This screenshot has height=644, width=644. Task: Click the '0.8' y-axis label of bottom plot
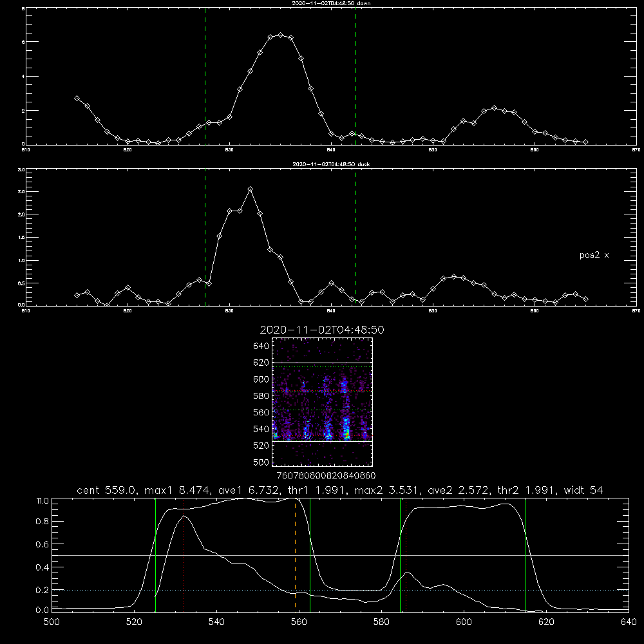click(43, 522)
